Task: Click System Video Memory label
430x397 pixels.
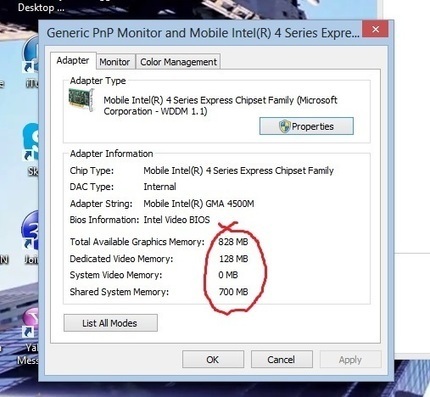Action: (116, 275)
